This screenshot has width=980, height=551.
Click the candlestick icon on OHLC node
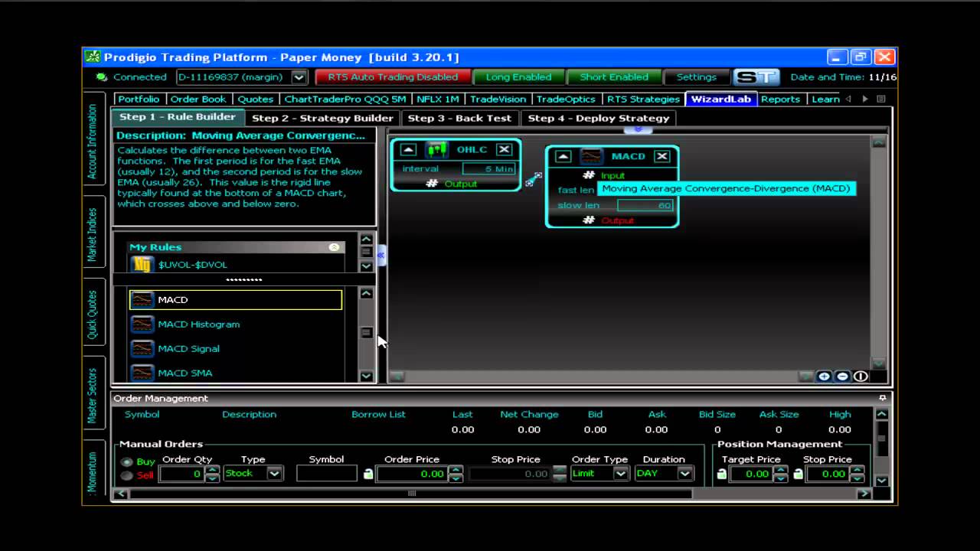tap(437, 150)
